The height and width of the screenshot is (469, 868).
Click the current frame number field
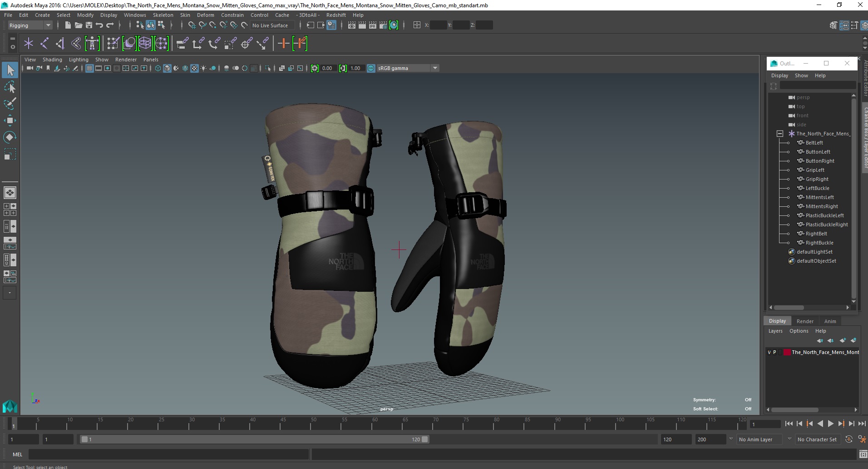coord(765,424)
